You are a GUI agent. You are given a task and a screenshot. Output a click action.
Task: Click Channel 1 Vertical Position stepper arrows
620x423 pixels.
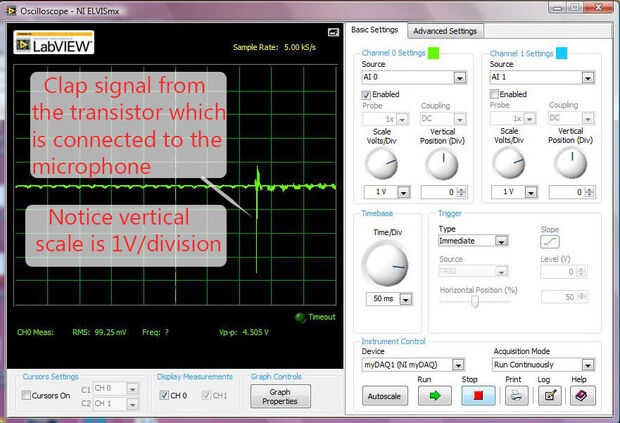589,193
